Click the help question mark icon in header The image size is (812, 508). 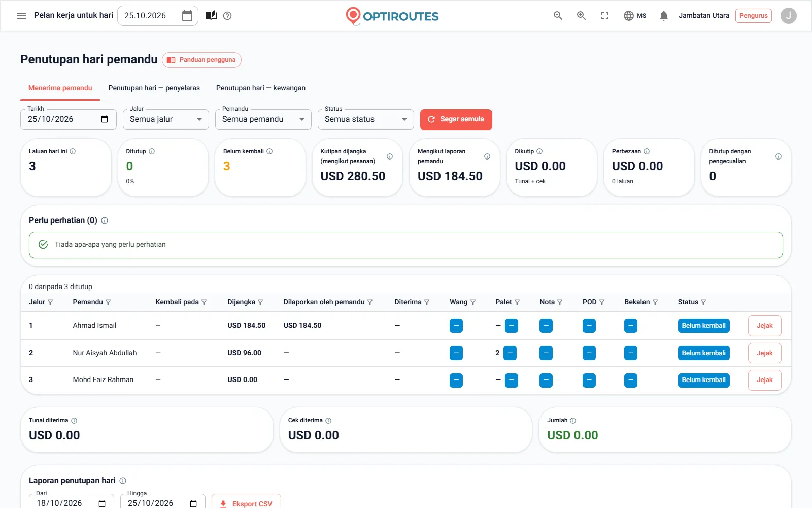227,16
